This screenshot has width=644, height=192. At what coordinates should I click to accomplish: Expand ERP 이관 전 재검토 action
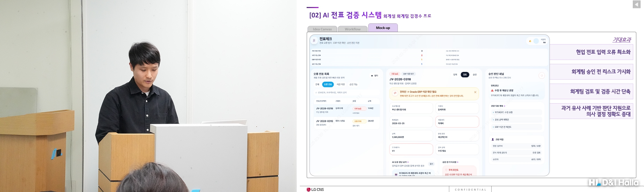coord(516,127)
